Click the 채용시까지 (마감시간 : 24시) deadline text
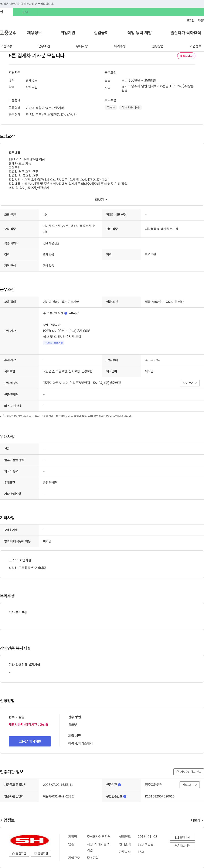Screen dimensions: 204x868 (28, 724)
